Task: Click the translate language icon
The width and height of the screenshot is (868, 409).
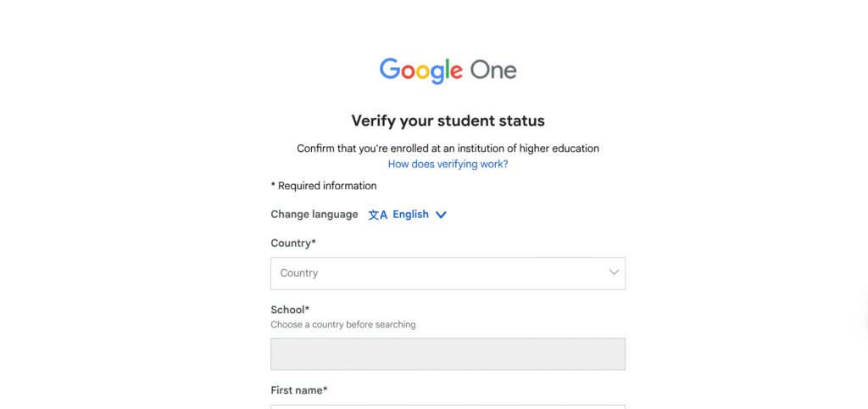Action: pos(377,215)
